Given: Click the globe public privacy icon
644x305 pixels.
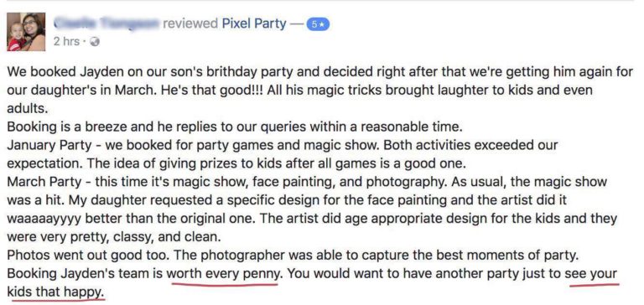Looking at the screenshot, I should click(x=95, y=41).
